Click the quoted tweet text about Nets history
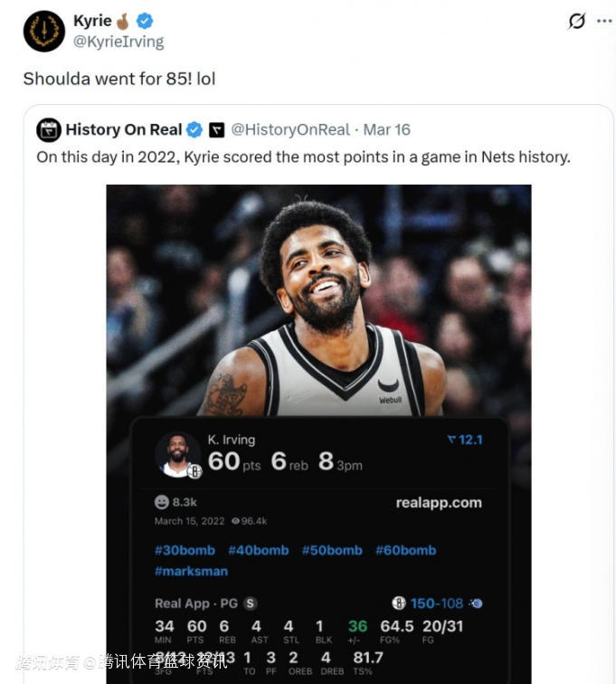Screen dimensions: 616x684 click(303, 157)
